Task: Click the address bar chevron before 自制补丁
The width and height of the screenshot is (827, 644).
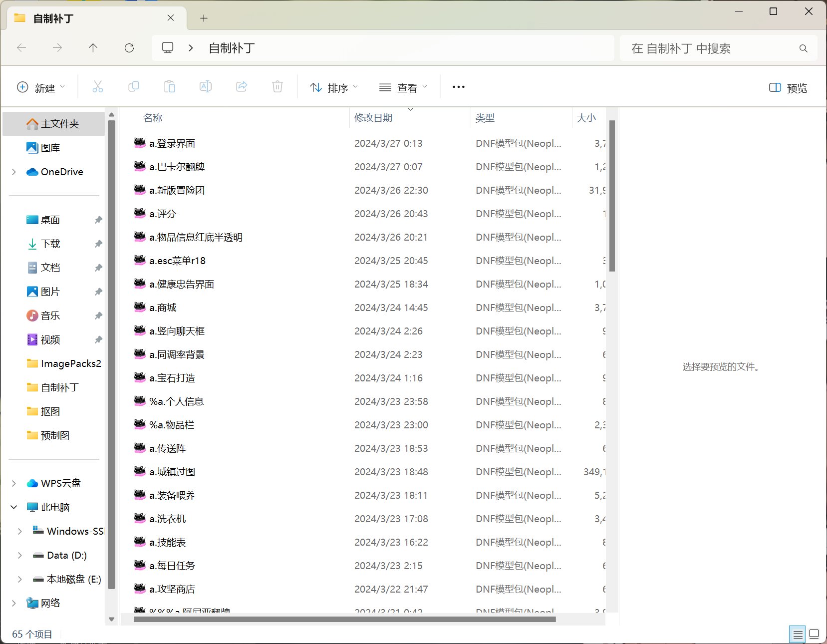Action: coord(191,48)
